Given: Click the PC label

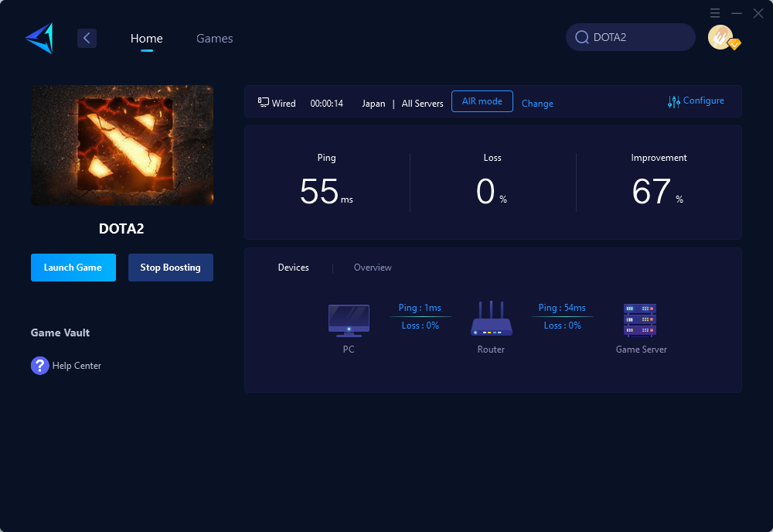Looking at the screenshot, I should point(349,349).
